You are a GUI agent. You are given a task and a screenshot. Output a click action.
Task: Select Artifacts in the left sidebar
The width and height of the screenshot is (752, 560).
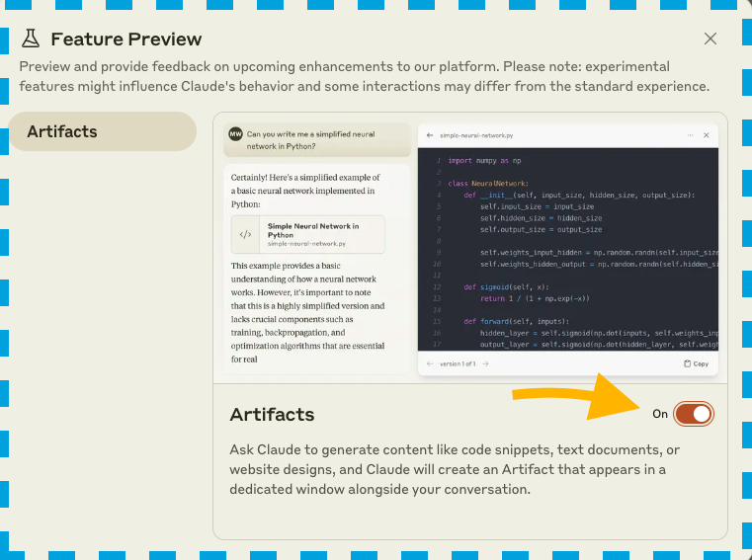102,131
